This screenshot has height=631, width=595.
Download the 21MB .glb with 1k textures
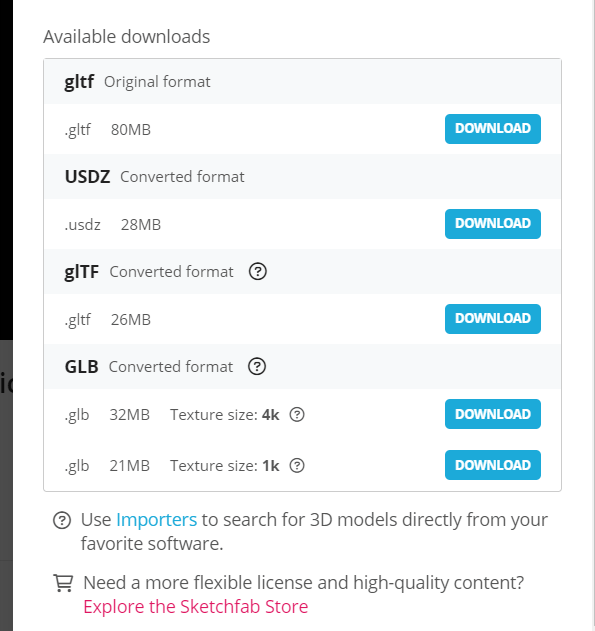[492, 465]
